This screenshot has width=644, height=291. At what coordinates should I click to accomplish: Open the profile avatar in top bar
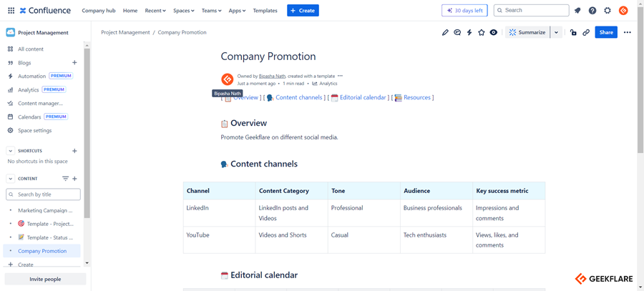point(623,11)
